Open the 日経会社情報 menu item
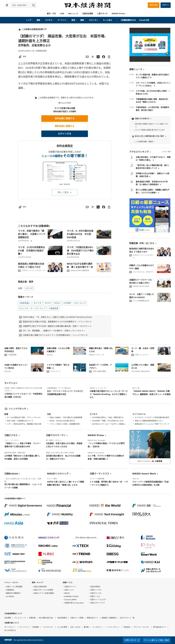Image resolution: width=175 pixels, height=644 pixels. point(88,13)
